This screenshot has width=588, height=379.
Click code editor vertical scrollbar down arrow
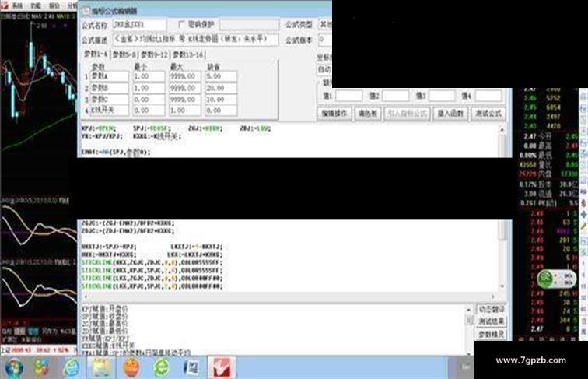pyautogui.click(x=502, y=286)
